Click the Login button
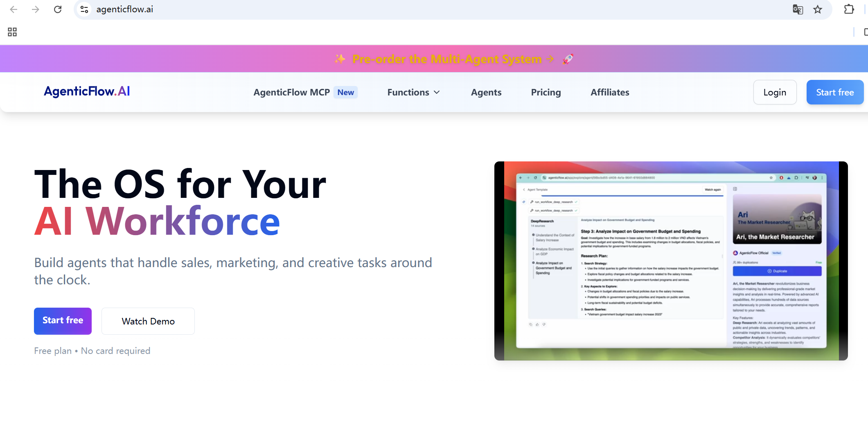Viewport: 868px width, 424px height. click(x=775, y=92)
